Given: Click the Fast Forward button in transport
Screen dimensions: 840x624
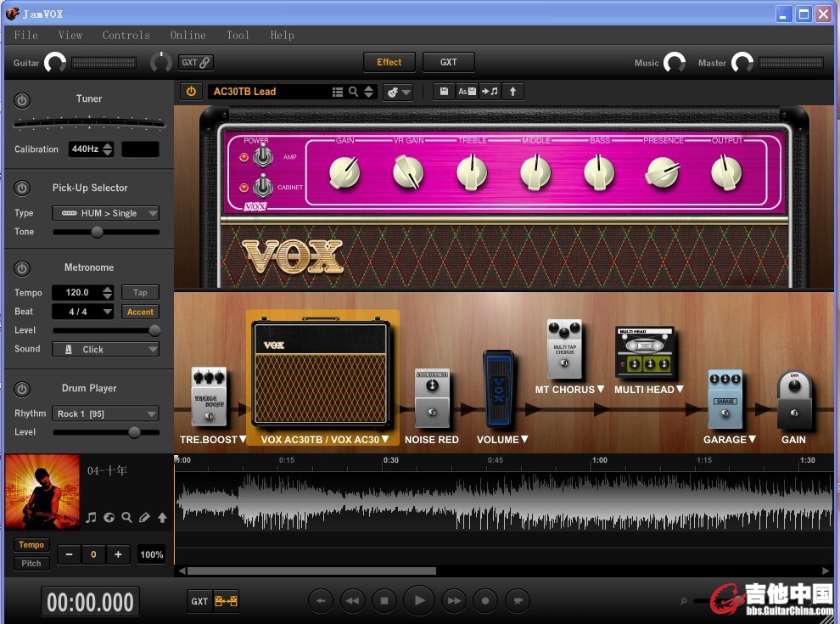Looking at the screenshot, I should 454,601.
